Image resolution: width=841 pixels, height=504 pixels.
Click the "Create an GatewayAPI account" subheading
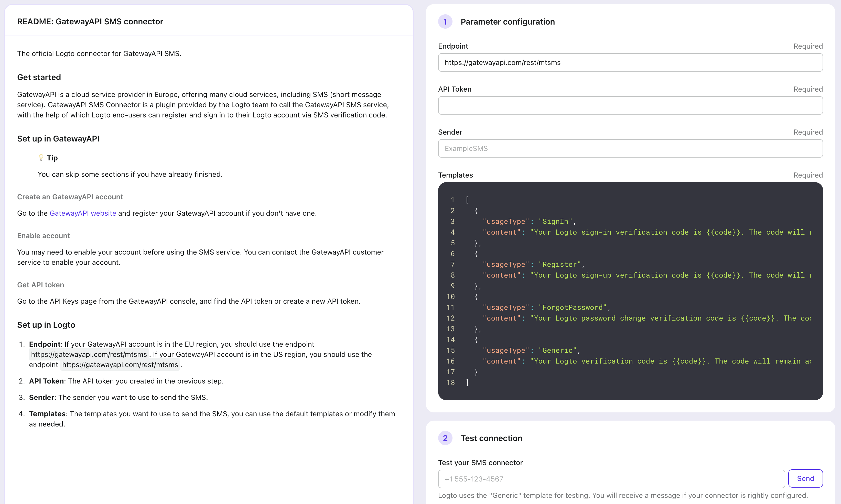pyautogui.click(x=70, y=197)
